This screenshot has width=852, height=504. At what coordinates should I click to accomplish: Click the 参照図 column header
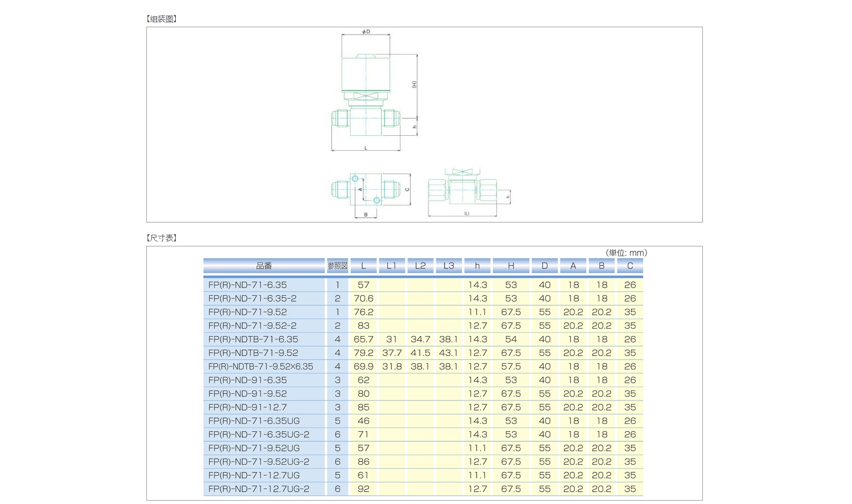(x=337, y=265)
